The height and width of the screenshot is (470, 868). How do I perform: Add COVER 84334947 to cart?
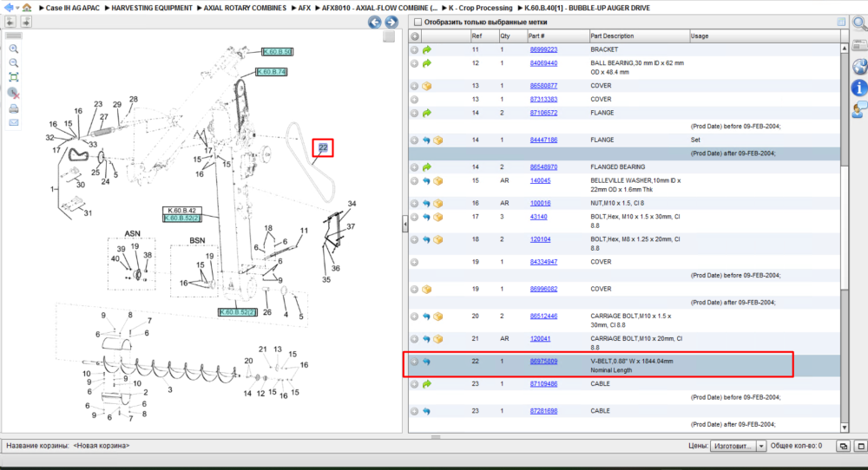pyautogui.click(x=415, y=262)
